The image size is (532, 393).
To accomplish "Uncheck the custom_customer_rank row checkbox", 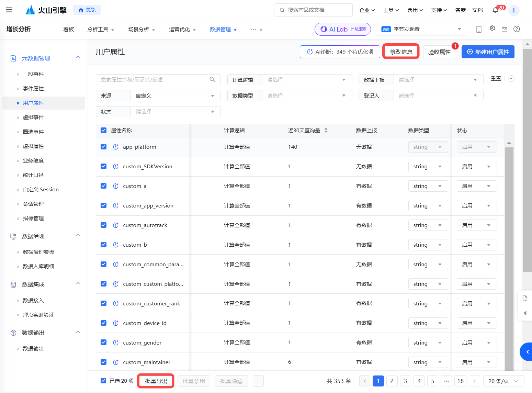I will click(x=103, y=303).
